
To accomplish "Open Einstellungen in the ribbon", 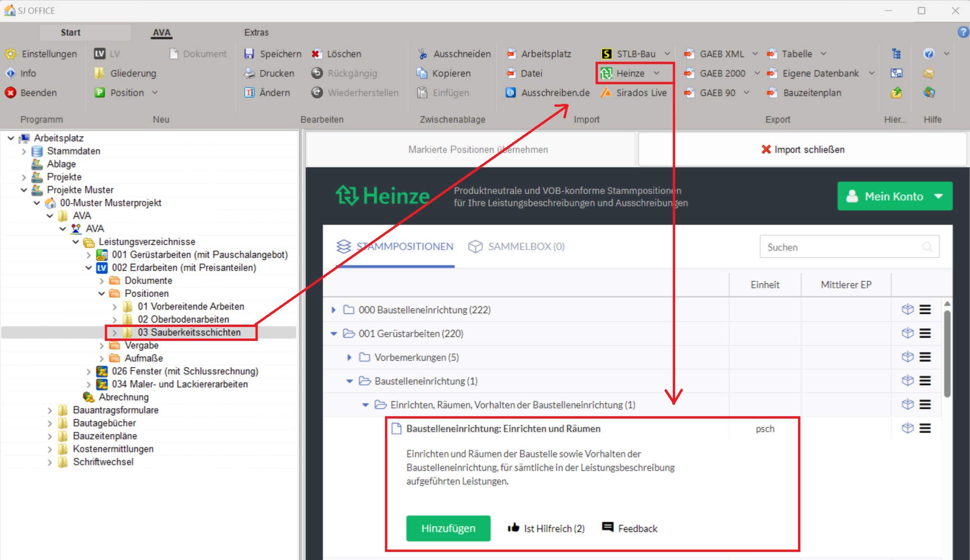I will 41,54.
